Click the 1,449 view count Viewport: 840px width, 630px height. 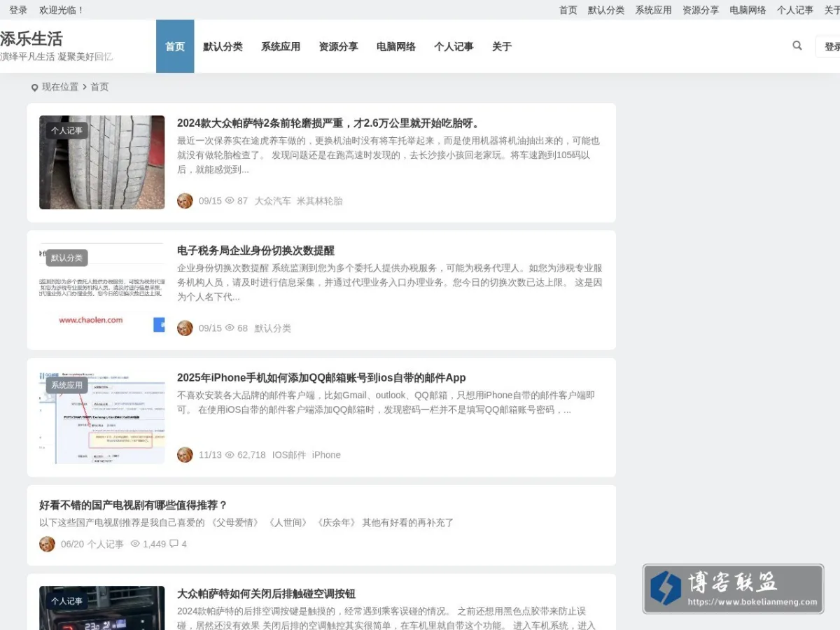[x=155, y=544]
